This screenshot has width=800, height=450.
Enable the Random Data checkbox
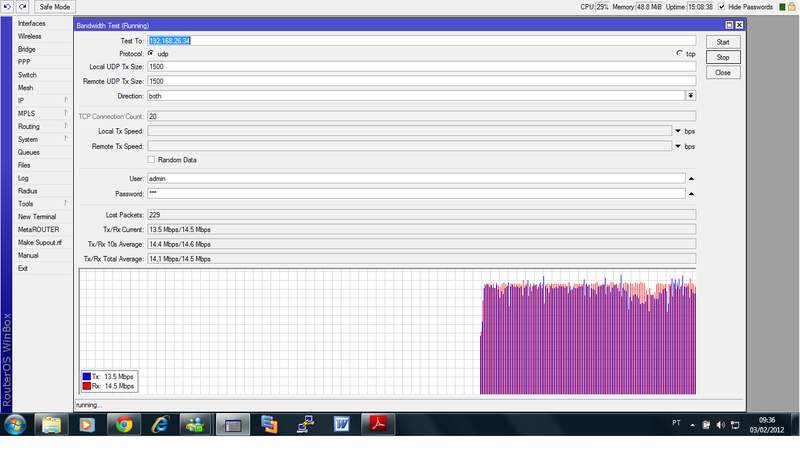151,159
